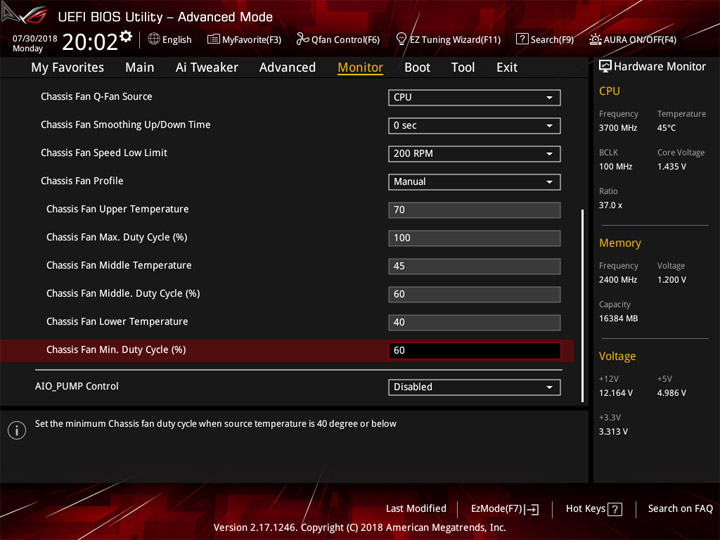
Task: Click Chassis Fan Max. Duty Cycle field
Action: click(x=474, y=238)
